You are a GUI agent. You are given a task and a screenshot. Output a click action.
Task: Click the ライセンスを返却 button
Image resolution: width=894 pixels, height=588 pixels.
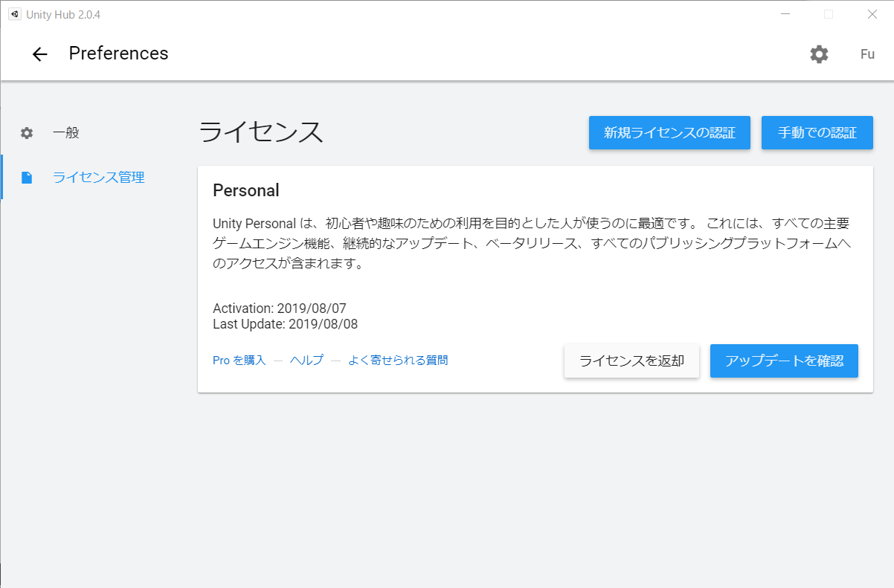click(x=631, y=361)
